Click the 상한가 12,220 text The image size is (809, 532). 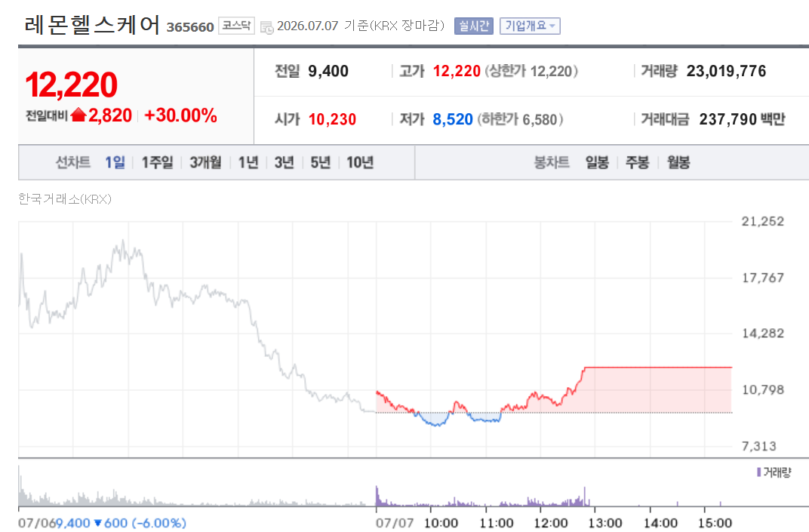tap(531, 71)
